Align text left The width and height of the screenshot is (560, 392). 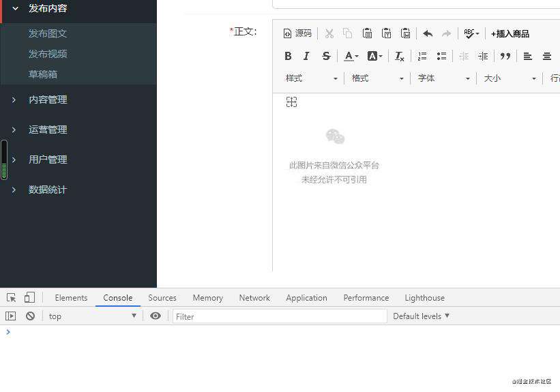click(x=527, y=56)
